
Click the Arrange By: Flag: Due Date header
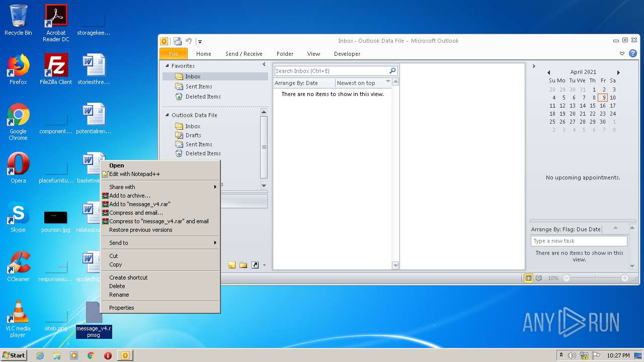566,229
